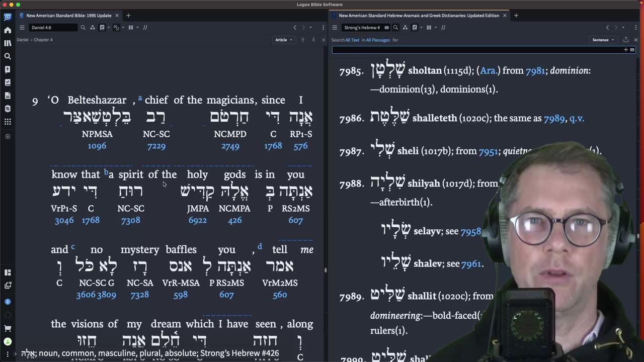
Task: Expand columns dropdown arrow in Bible panel
Action: point(137,28)
